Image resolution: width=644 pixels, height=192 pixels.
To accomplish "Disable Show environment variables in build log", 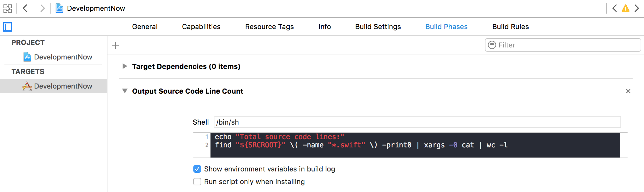I will tap(197, 169).
